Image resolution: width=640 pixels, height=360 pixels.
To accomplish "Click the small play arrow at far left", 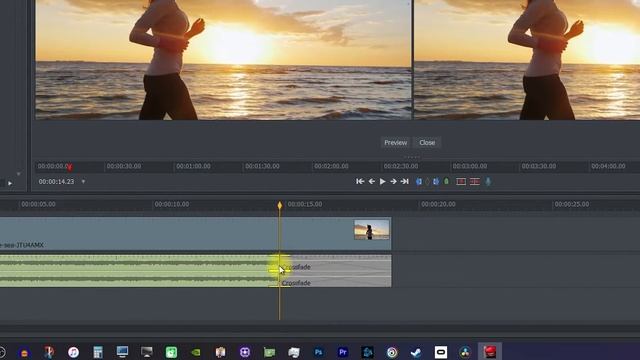I will coord(10,184).
